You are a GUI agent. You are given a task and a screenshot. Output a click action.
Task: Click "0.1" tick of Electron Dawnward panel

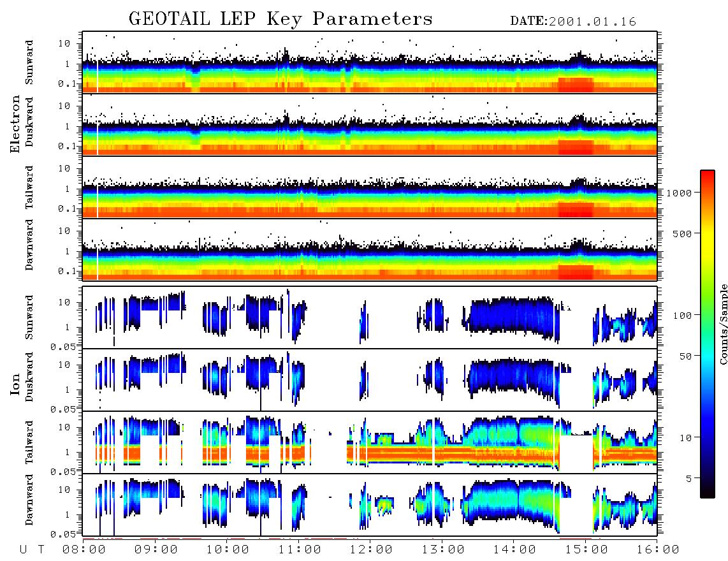click(x=68, y=271)
